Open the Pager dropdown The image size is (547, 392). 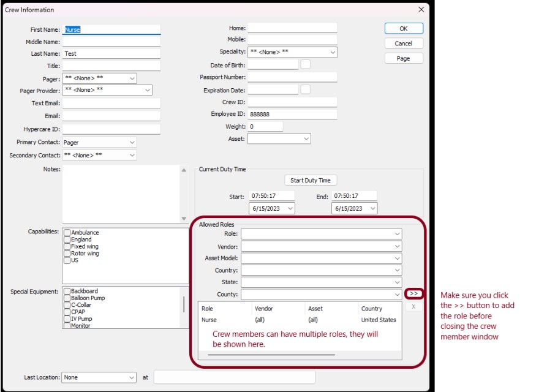[x=99, y=78]
